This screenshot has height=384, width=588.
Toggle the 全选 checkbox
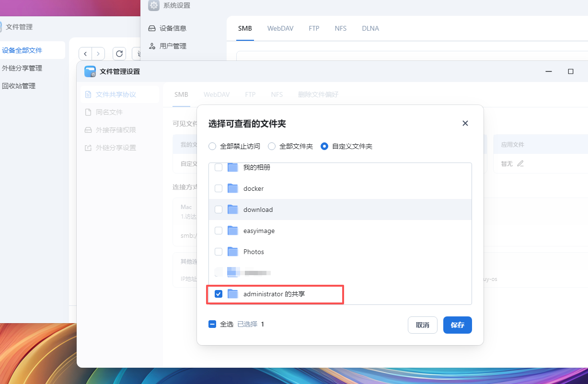(212, 324)
